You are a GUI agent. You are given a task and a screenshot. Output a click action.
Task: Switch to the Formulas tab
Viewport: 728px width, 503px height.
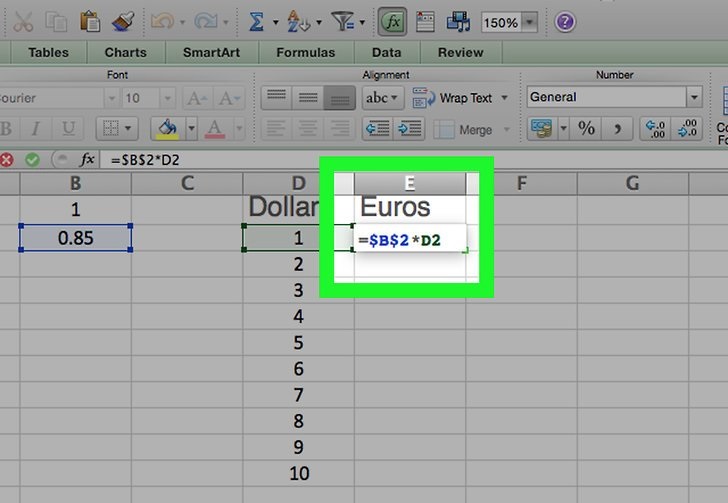[x=306, y=52]
